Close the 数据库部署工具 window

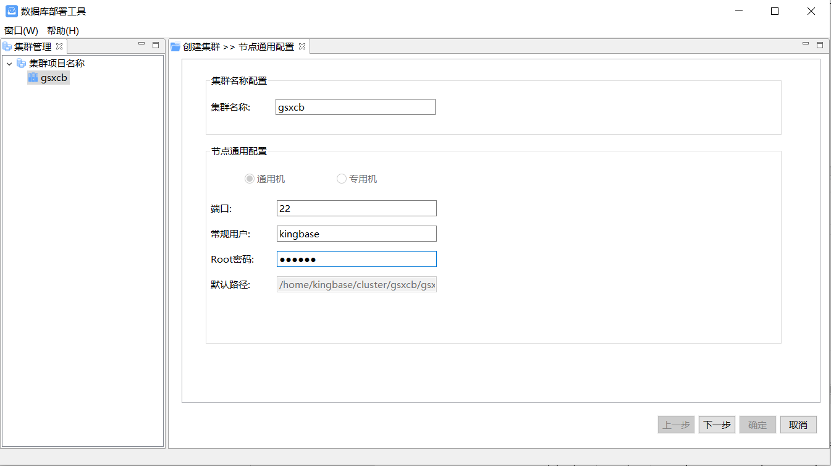coord(811,11)
